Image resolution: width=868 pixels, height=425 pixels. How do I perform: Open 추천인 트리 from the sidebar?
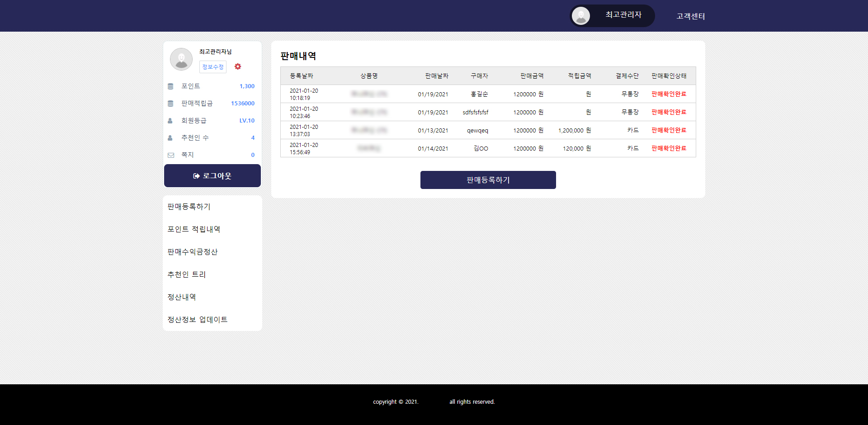(186, 274)
